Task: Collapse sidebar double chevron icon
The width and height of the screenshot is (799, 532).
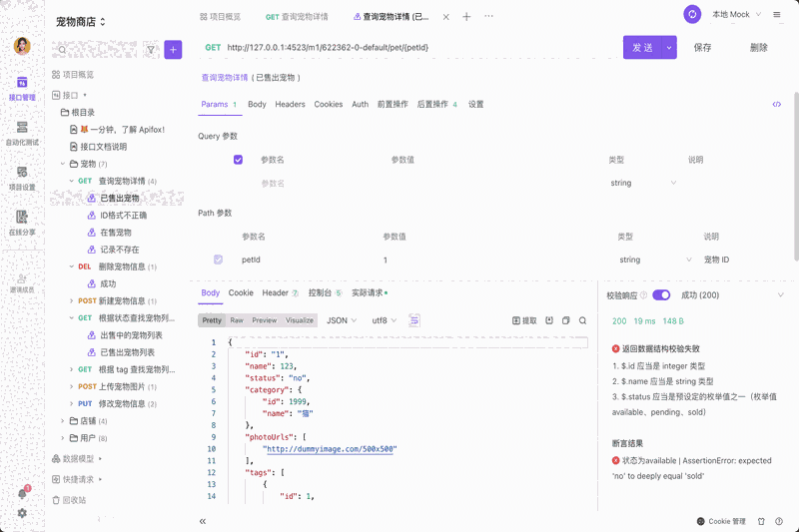Action: (203, 521)
